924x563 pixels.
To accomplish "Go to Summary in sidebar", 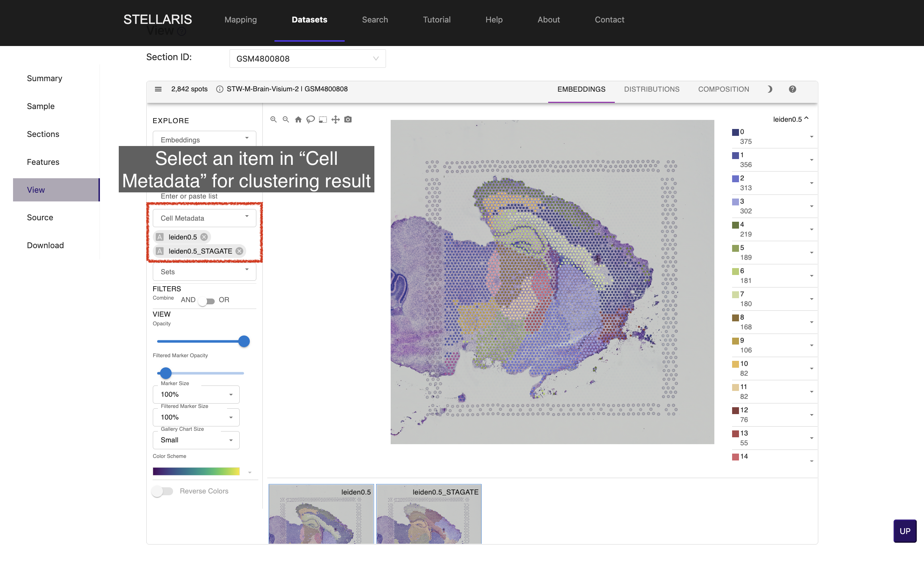I will (44, 79).
